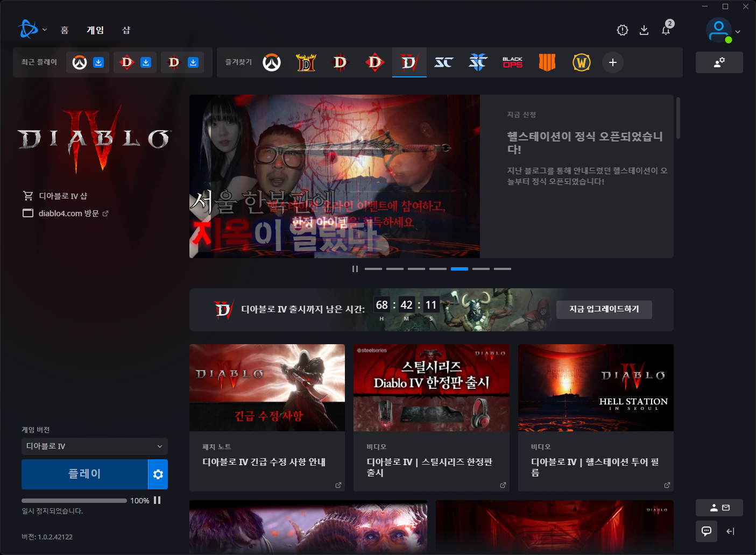Screen dimensions: 756x555
Task: Add a game to favorites with plus button
Action: (612, 62)
